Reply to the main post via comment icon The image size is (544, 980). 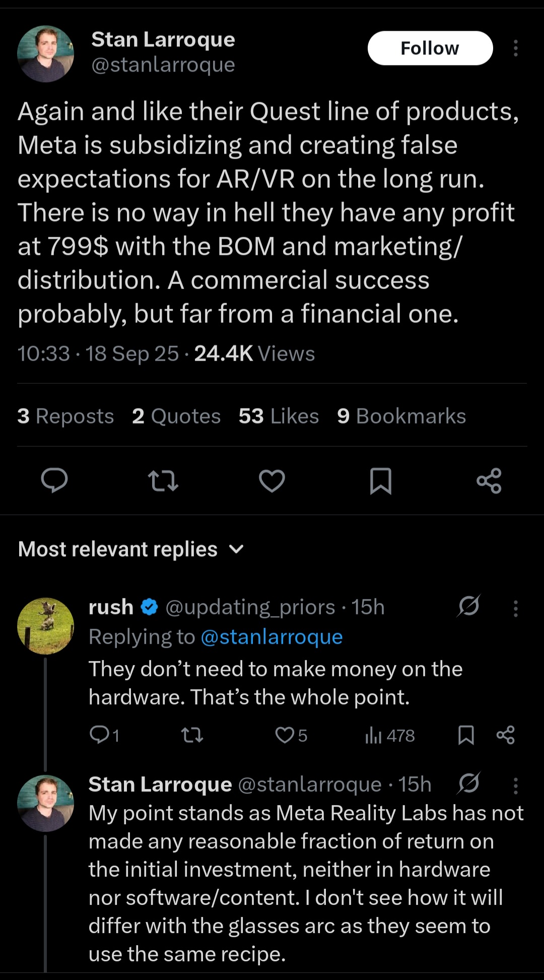pos(54,480)
